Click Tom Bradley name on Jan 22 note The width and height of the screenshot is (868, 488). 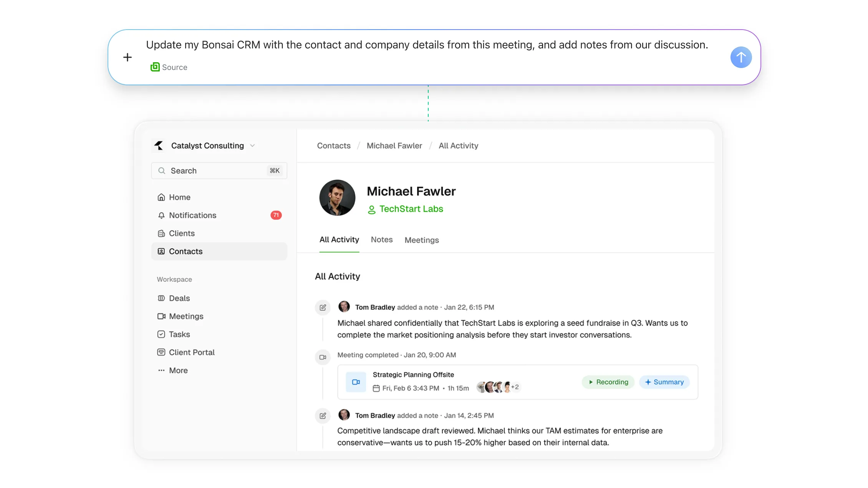pyautogui.click(x=375, y=307)
